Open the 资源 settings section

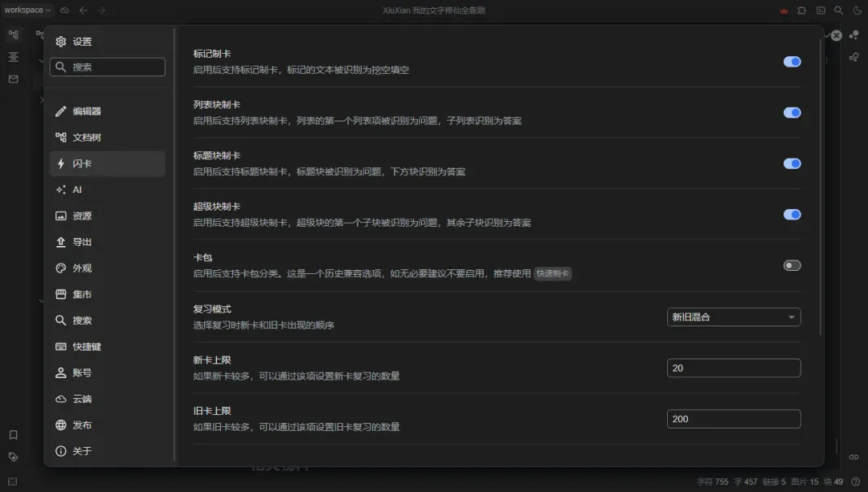[108, 215]
